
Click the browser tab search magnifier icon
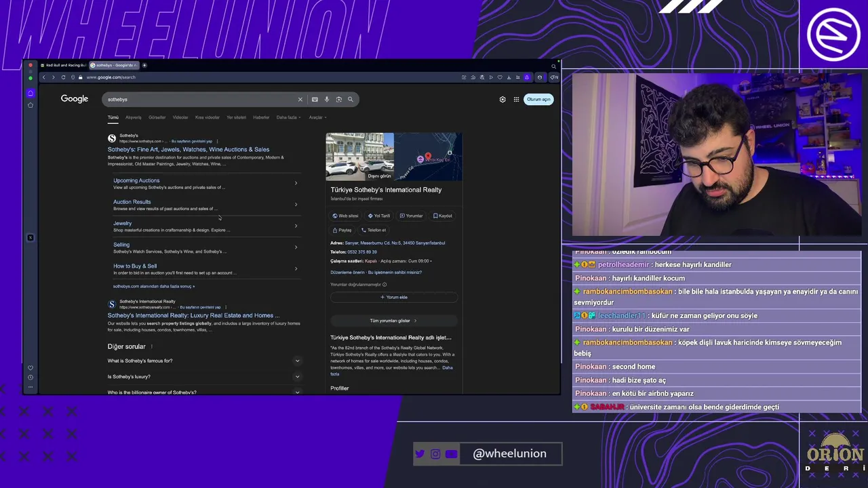tap(554, 66)
